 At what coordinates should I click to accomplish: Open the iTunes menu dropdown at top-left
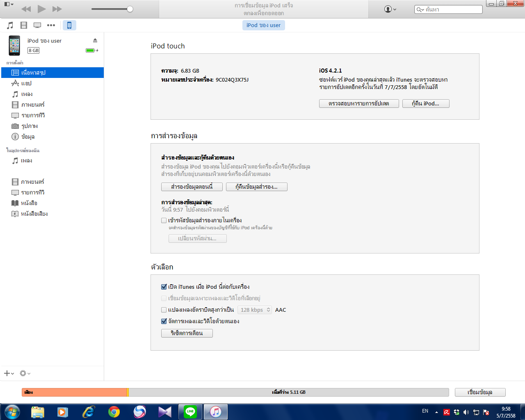pyautogui.click(x=8, y=4)
